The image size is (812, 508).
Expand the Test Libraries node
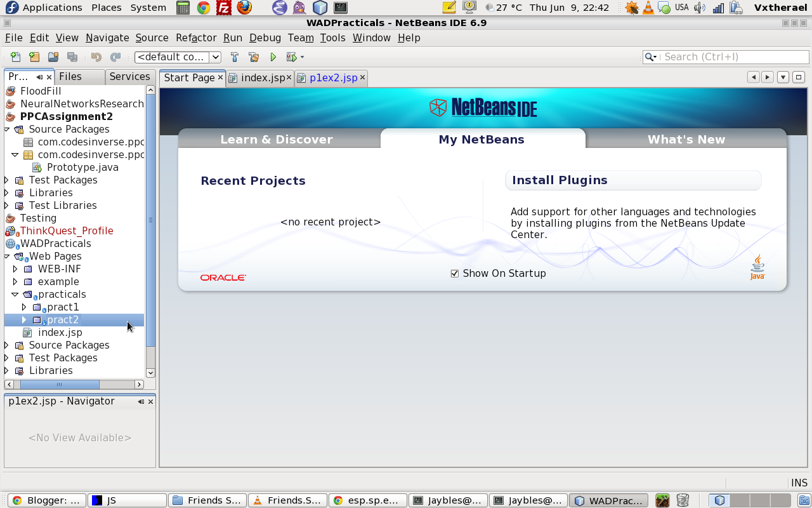tap(7, 205)
